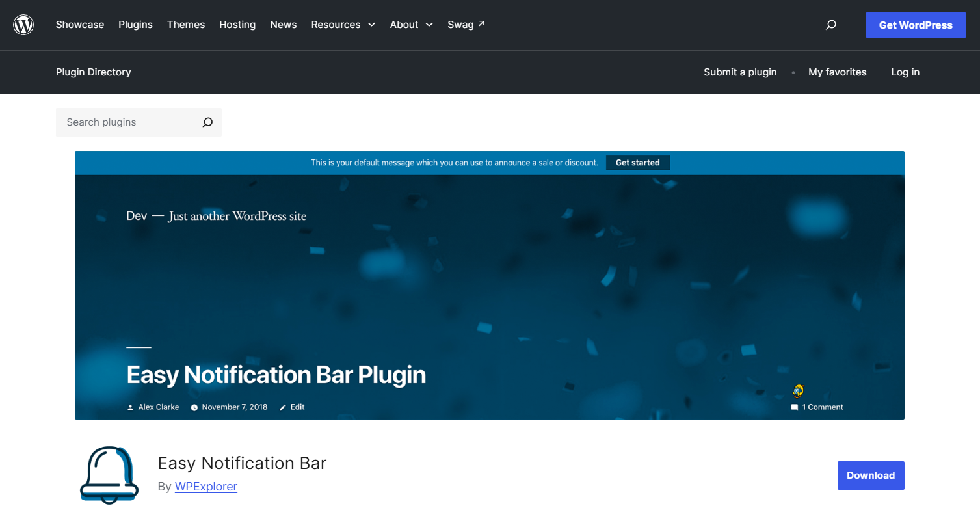Click the Easy Notification Bar Plugin banner title
This screenshot has width=980, height=523.
click(x=276, y=375)
